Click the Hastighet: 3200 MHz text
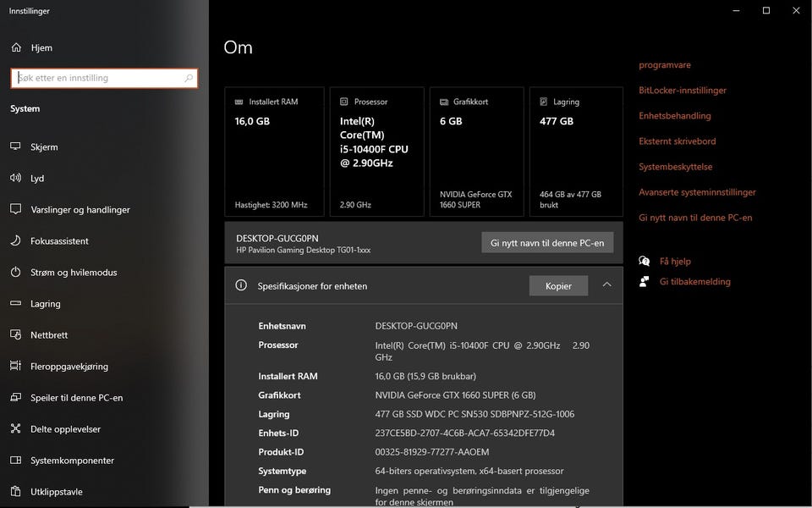This screenshot has height=508, width=812. pyautogui.click(x=271, y=205)
